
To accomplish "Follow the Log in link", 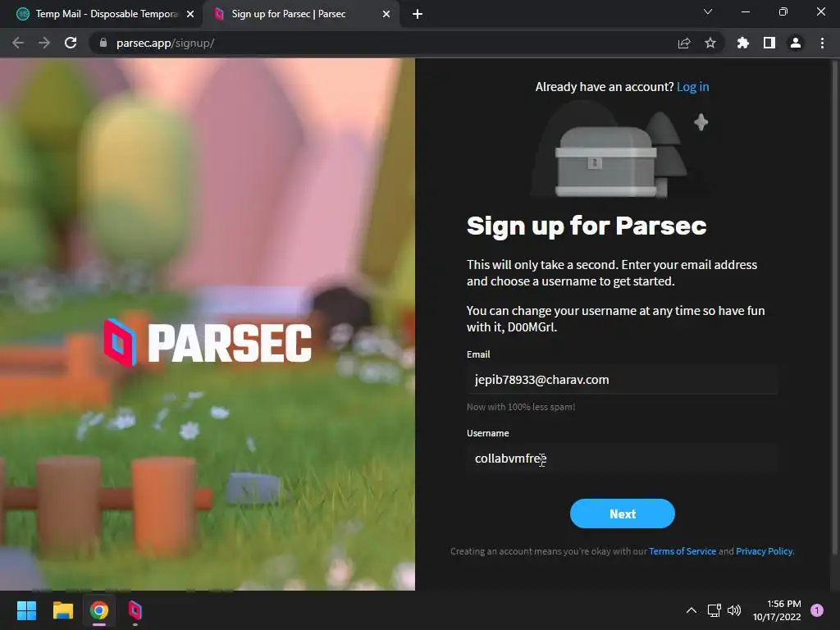I will 692,87.
